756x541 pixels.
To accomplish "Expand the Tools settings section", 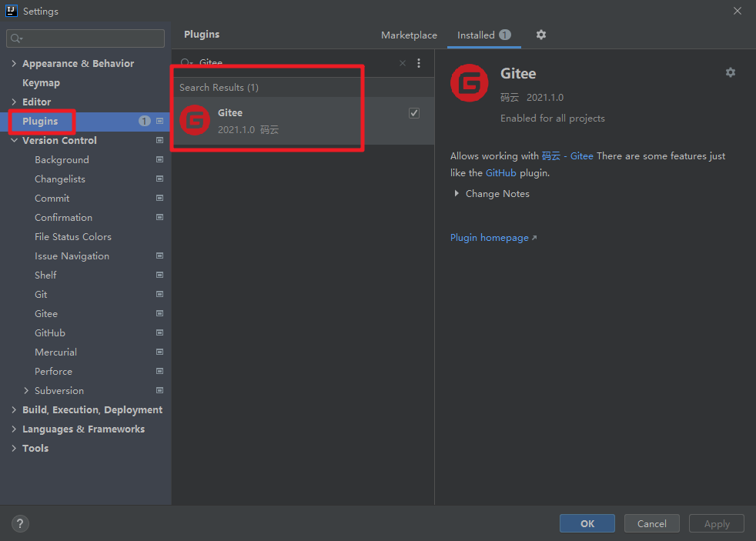I will pos(14,449).
